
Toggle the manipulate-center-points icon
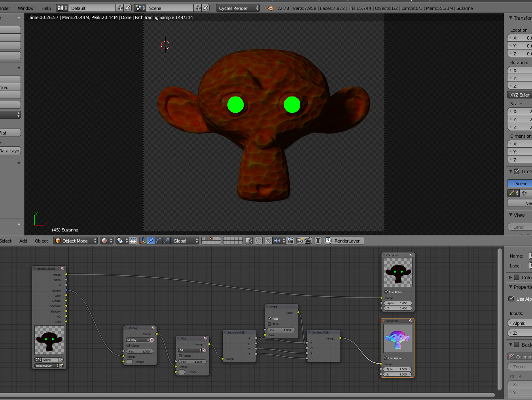click(x=133, y=241)
